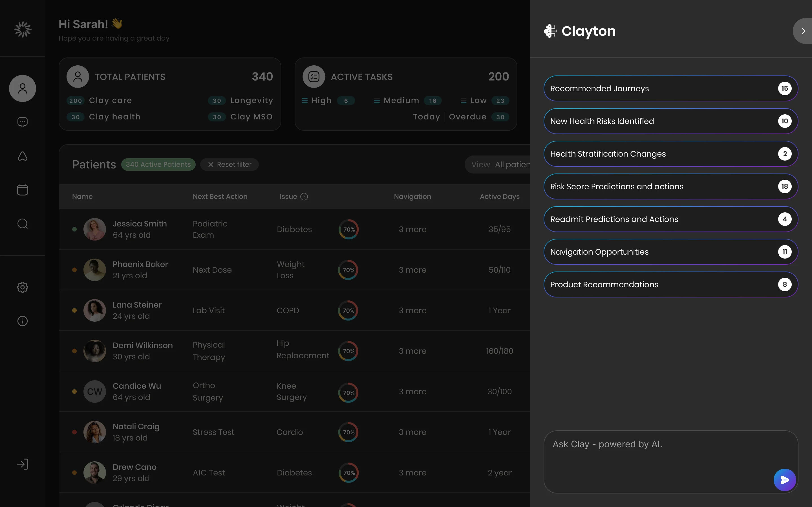
Task: Open Phoenix Baker's avatar thumbnail
Action: tap(95, 270)
